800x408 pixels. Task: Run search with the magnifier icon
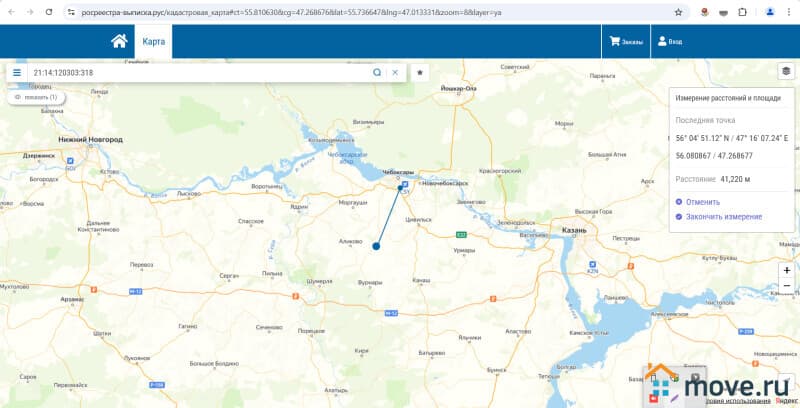coord(377,72)
